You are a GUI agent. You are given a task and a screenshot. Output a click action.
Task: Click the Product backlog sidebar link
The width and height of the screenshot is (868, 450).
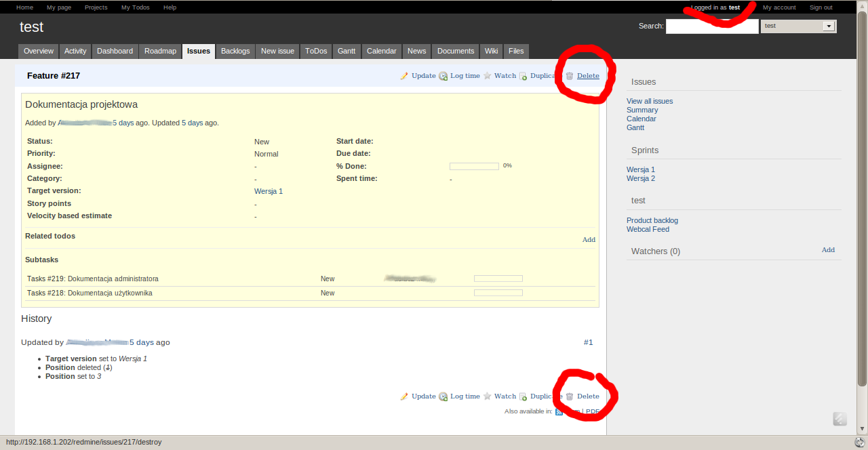[652, 220]
